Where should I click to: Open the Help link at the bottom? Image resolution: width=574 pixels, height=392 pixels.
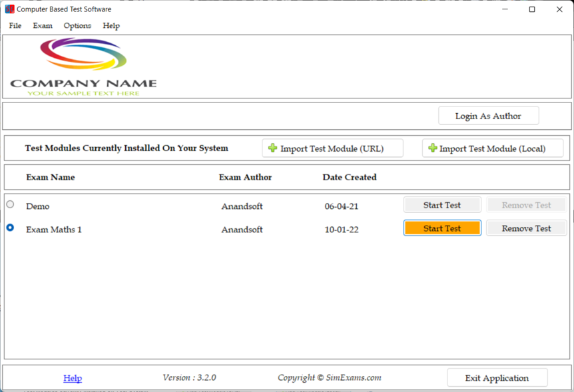pos(73,377)
